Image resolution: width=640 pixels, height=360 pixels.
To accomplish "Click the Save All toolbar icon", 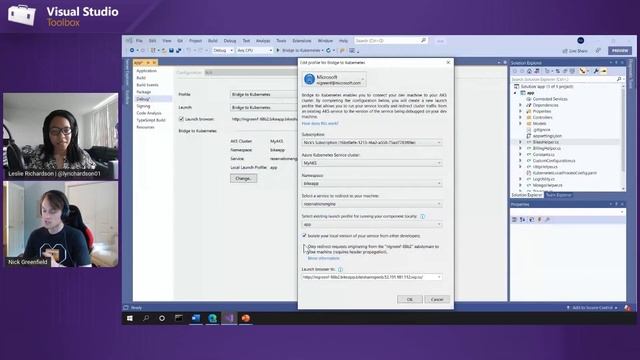I will (x=178, y=50).
